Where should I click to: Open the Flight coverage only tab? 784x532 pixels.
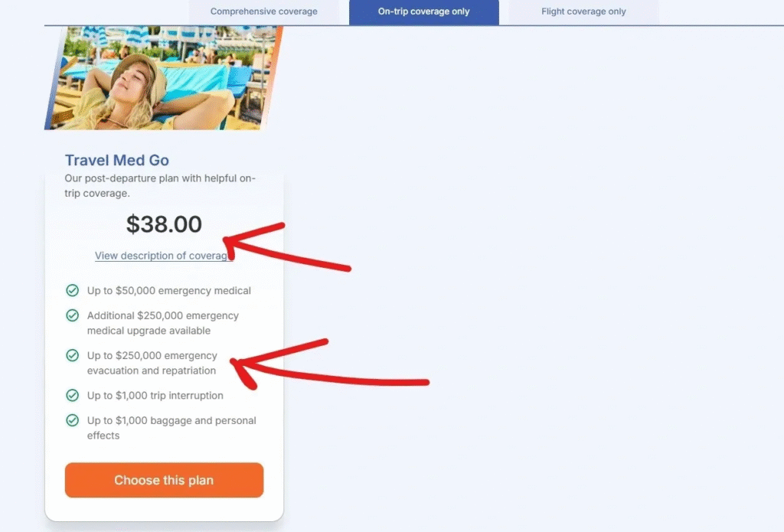(x=583, y=11)
